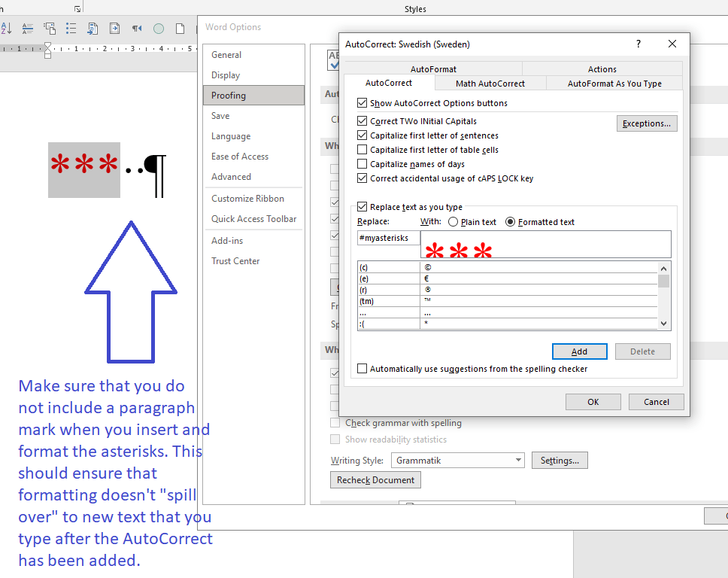Open Trust Center category
728x578 pixels.
click(253, 261)
